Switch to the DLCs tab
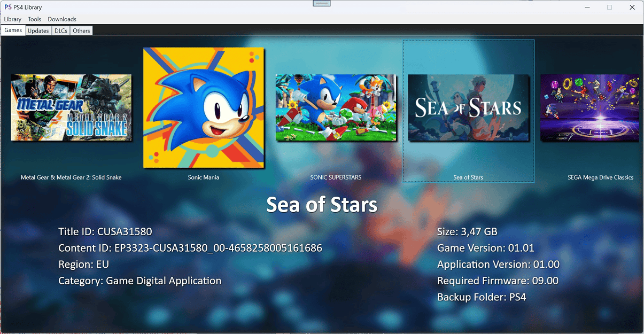 [61, 31]
